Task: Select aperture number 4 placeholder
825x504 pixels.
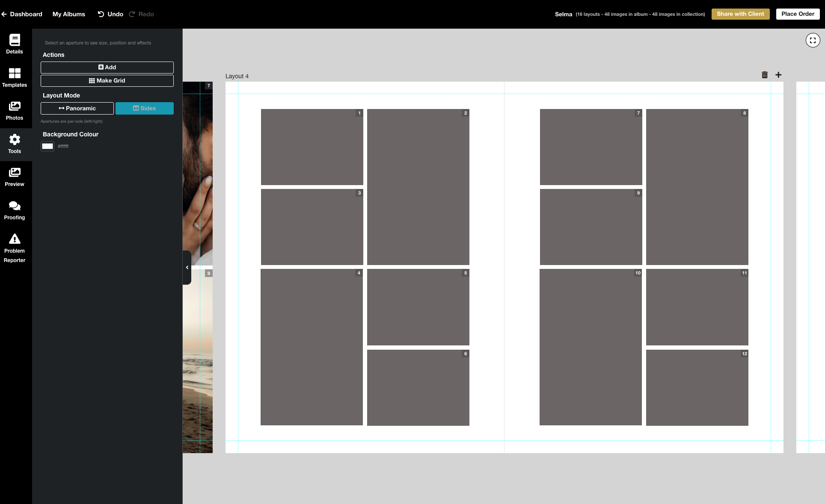Action: point(312,347)
